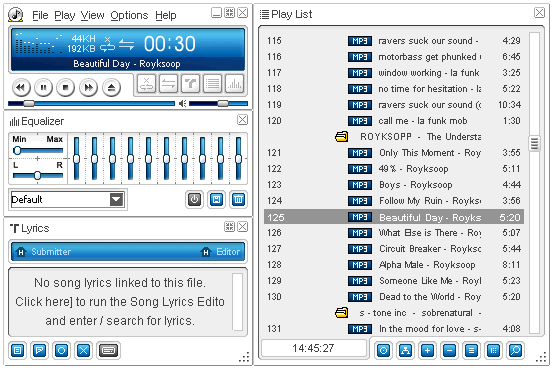Pause playback with the pause button

pyautogui.click(x=43, y=87)
